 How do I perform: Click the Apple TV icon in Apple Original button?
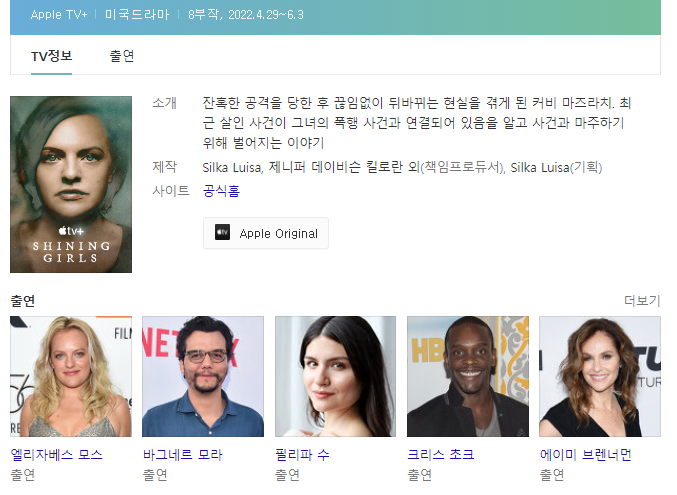[222, 232]
